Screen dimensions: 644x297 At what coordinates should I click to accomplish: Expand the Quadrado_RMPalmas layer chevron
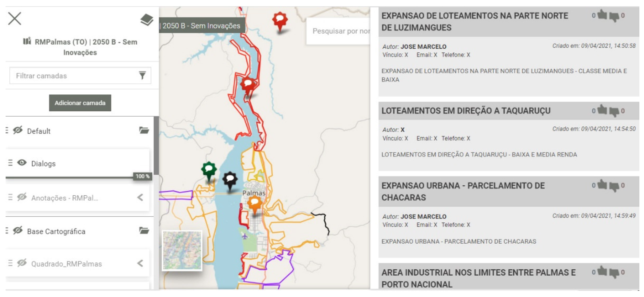point(140,263)
